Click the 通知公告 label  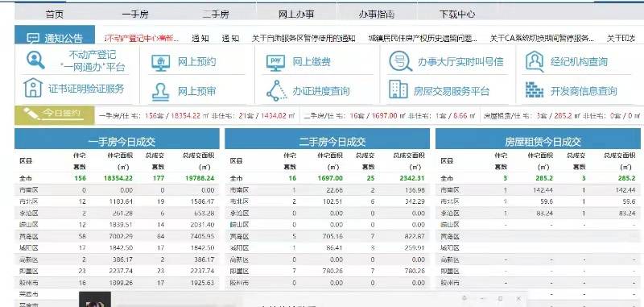[x=64, y=39]
